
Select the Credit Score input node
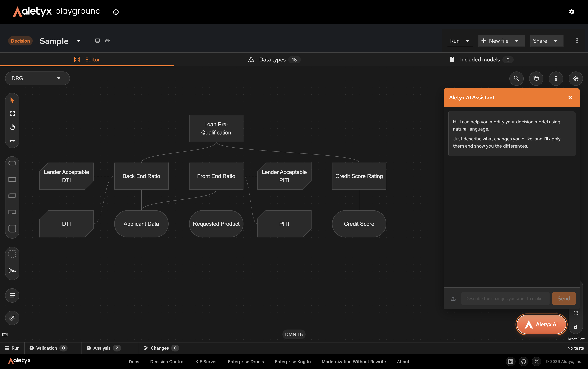click(359, 224)
